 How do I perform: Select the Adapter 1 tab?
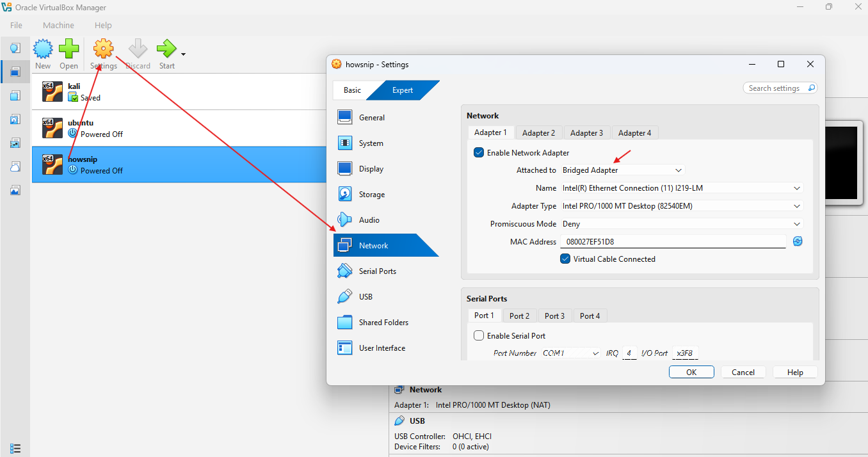coord(490,132)
